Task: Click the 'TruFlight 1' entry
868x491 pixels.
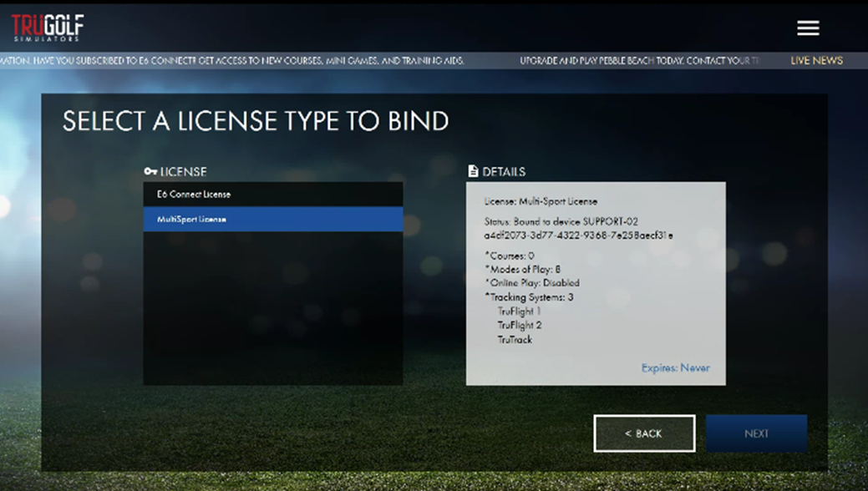Action: pyautogui.click(x=520, y=311)
